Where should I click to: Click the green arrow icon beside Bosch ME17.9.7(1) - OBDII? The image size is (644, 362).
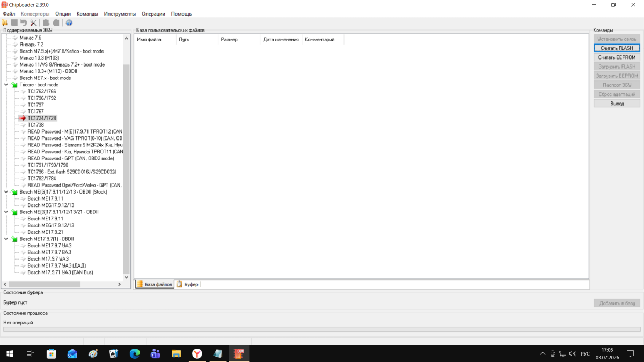(x=14, y=239)
